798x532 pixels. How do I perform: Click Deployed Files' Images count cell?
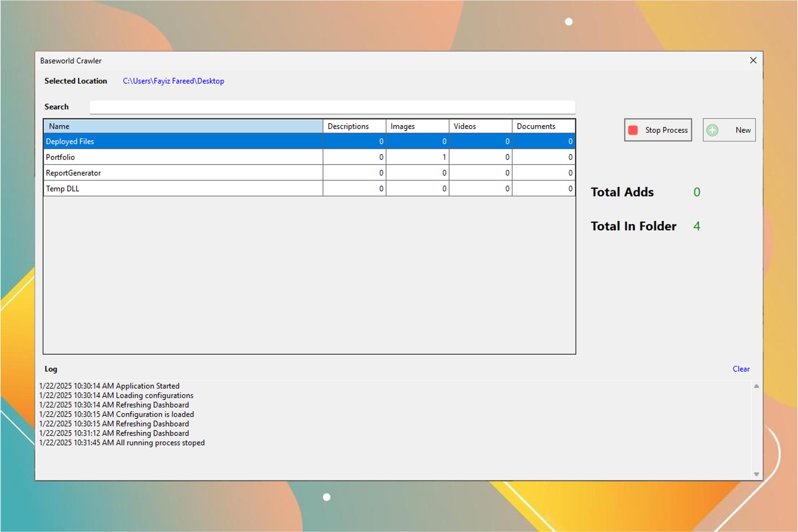418,141
